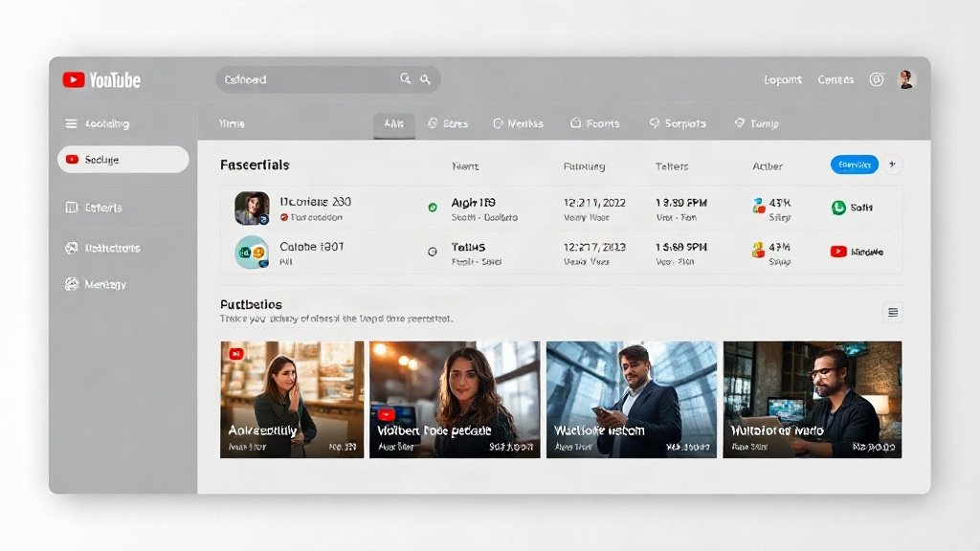Viewport: 980px width, 551px height.
Task: Open the "Feomts" tab
Action: point(594,123)
